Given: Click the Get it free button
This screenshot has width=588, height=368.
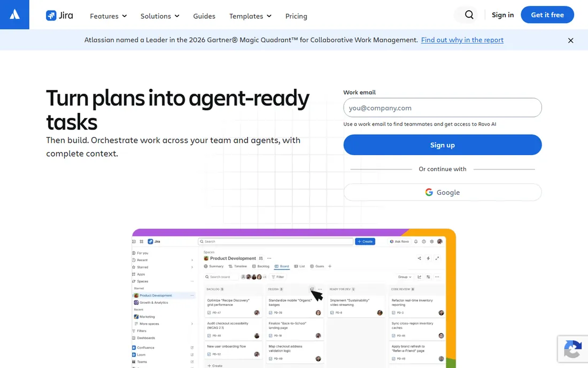Looking at the screenshot, I should tap(547, 14).
